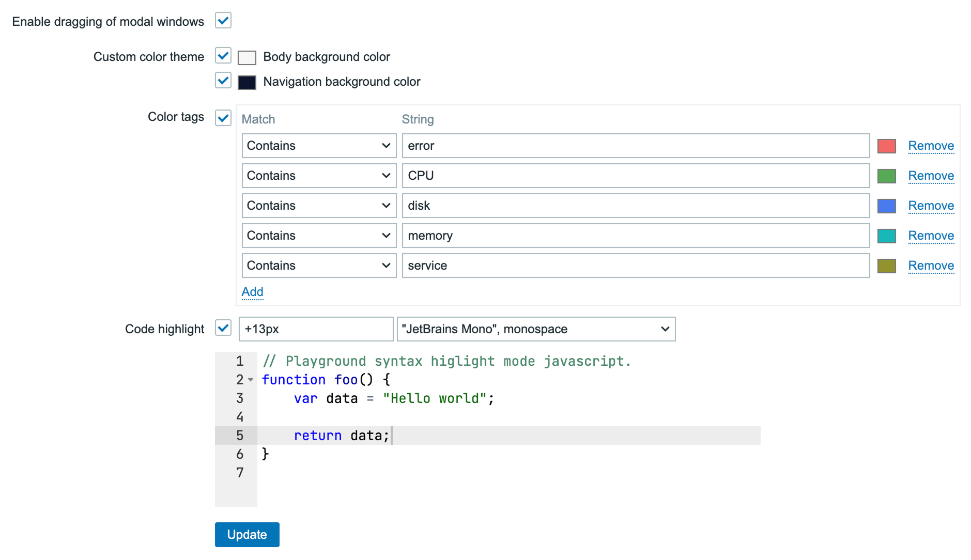Toggle the Code highlight checkbox
971x560 pixels.
click(223, 328)
